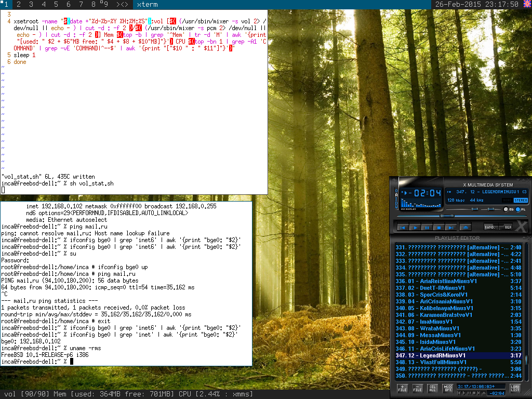Viewport: 532px width, 399px height.
Task: Stop playback with XMMS stop button
Action: coord(439,228)
